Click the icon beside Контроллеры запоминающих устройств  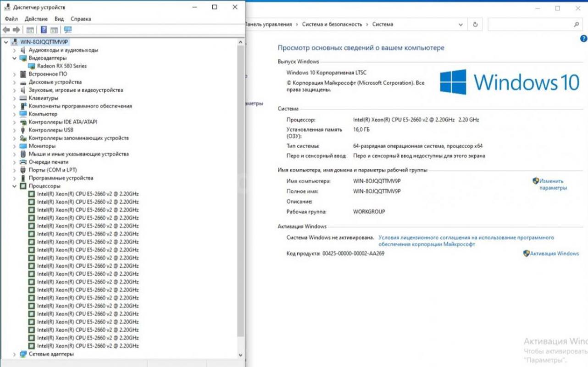pyautogui.click(x=23, y=138)
